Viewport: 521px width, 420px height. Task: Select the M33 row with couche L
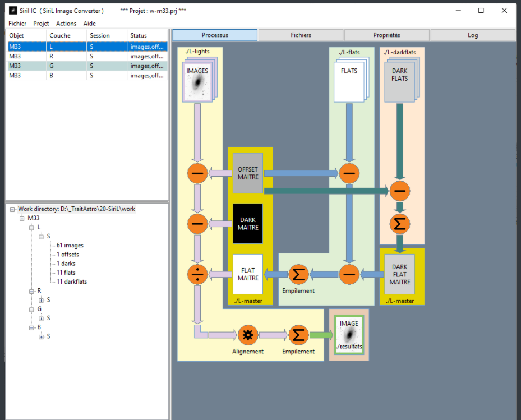(87, 47)
